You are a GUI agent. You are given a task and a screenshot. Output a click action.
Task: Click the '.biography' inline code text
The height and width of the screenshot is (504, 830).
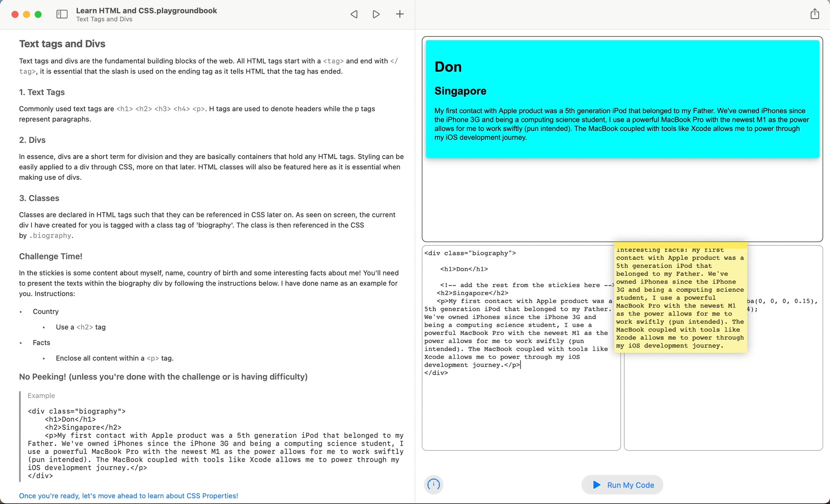[51, 236]
